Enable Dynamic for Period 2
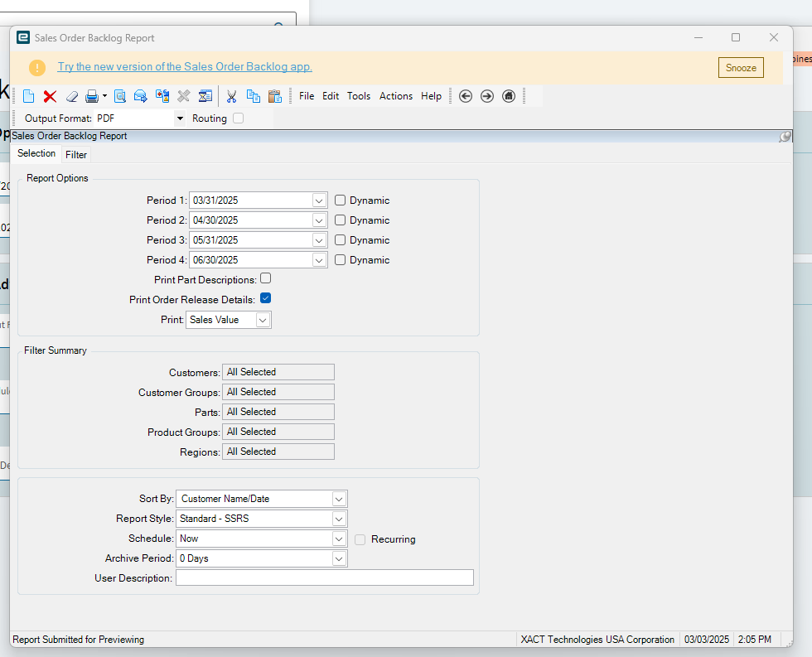 340,220
